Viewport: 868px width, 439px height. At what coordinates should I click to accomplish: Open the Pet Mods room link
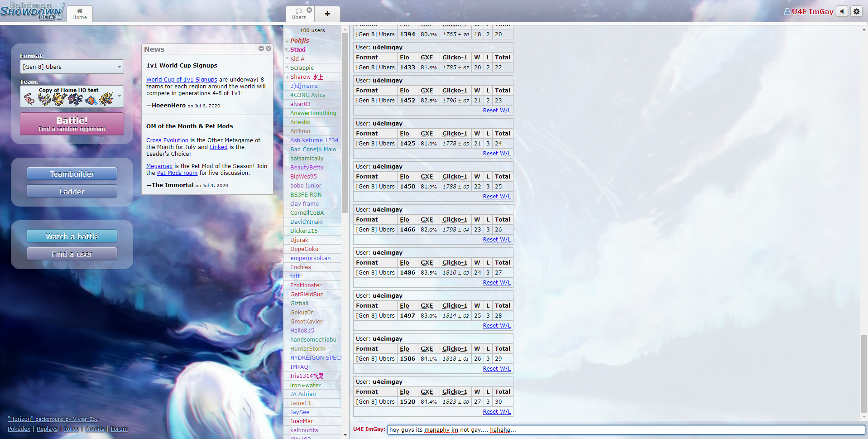(x=177, y=173)
